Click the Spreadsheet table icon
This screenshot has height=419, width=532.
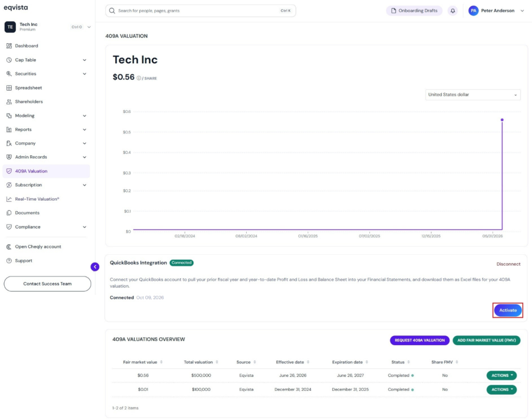pyautogui.click(x=9, y=88)
